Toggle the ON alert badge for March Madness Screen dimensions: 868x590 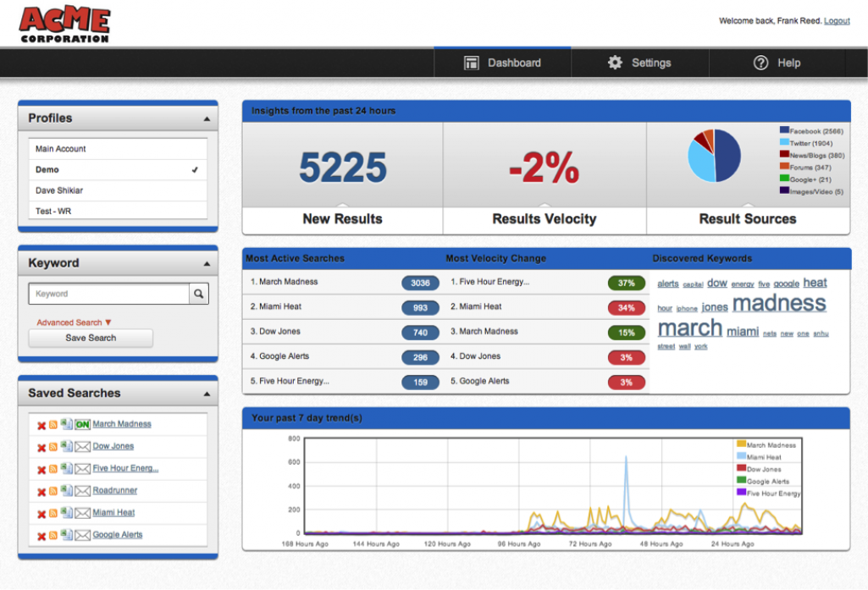coord(82,424)
